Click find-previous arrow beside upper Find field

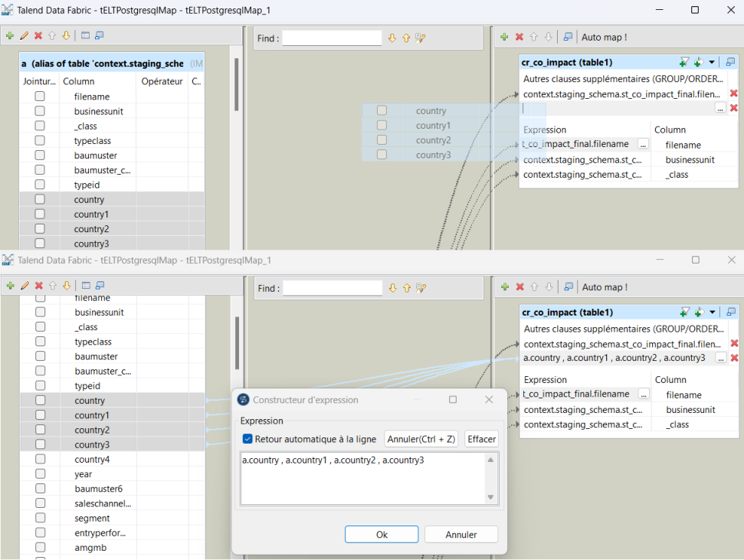pos(406,38)
